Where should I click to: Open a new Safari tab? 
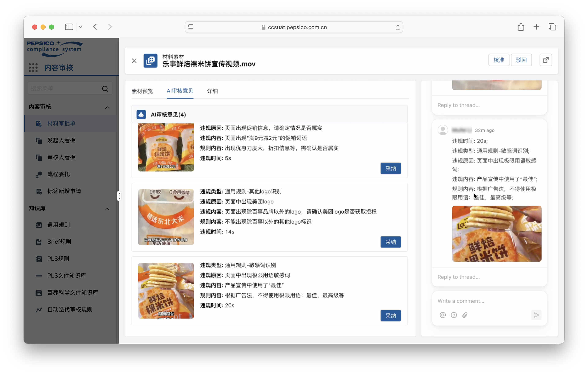(x=536, y=27)
